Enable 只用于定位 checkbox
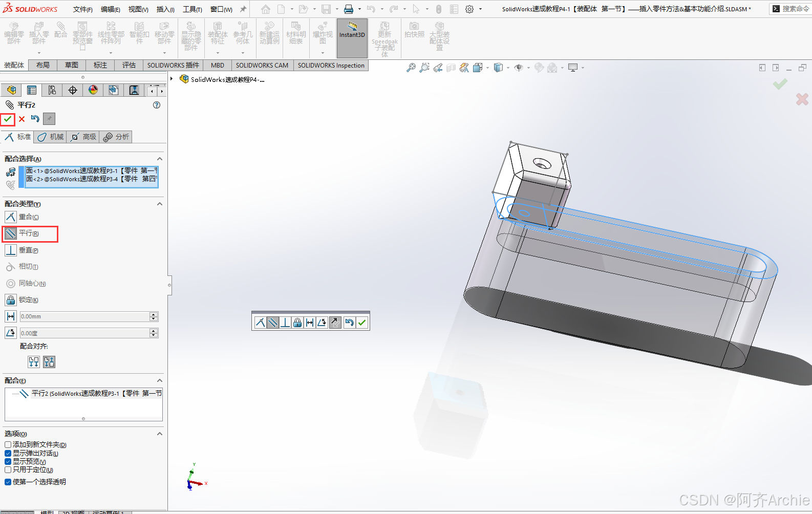The width and height of the screenshot is (812, 514). coord(8,469)
